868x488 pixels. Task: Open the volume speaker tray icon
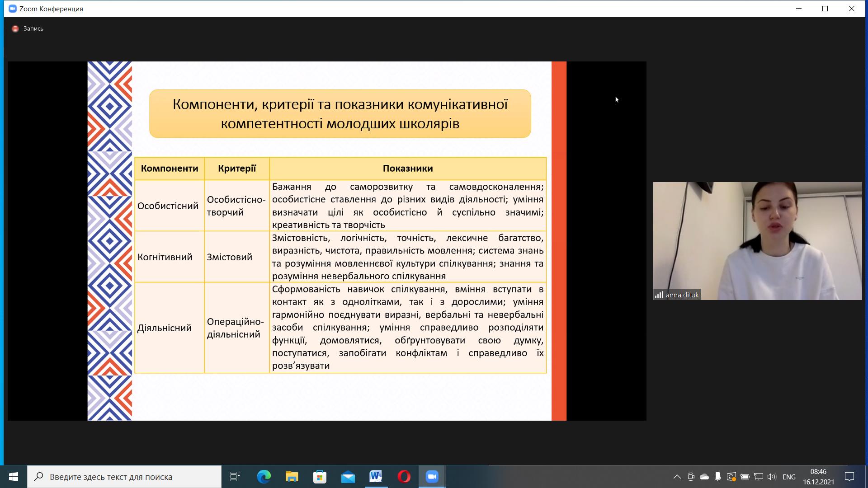click(x=772, y=477)
